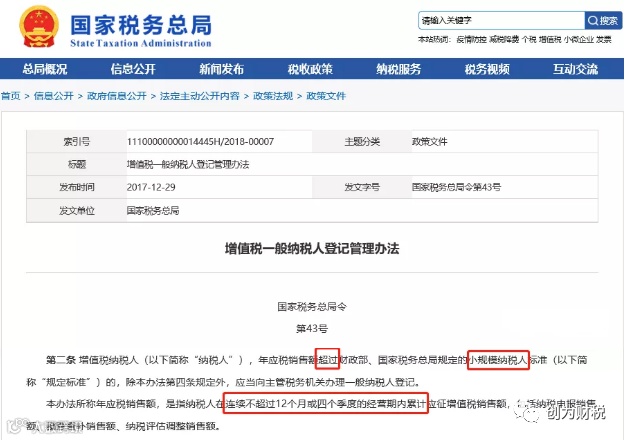This screenshot has width=625, height=440.
Task: Open the 小微企业 hot keyword link
Action: (579, 39)
